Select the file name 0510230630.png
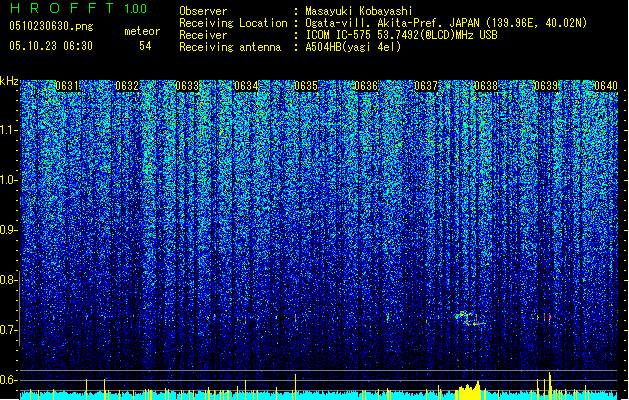 [51, 26]
